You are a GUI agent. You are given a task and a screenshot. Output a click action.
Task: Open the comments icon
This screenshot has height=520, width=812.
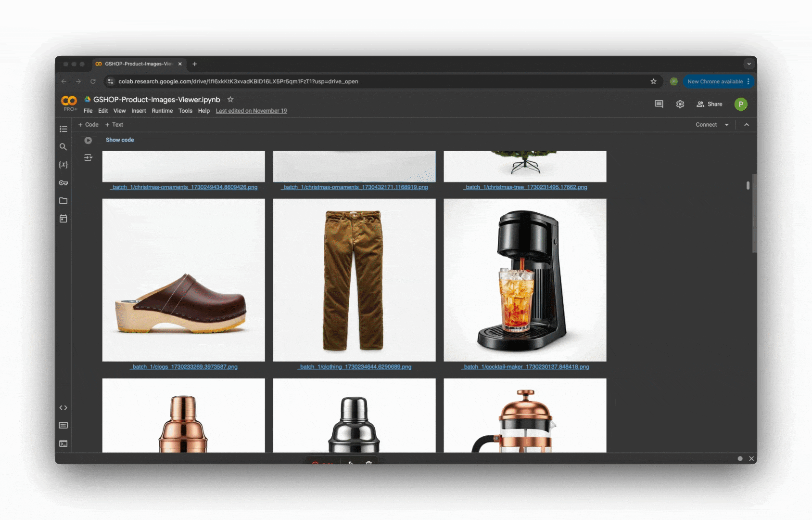click(659, 104)
